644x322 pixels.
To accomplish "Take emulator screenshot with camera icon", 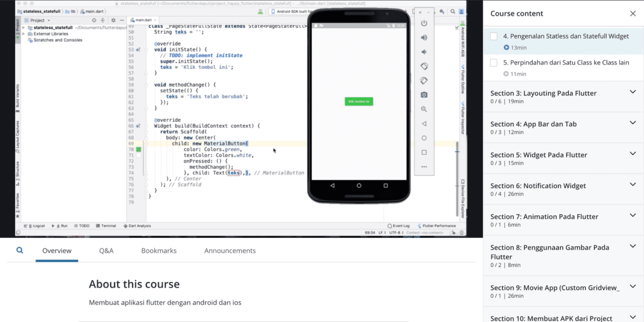I will 424,95.
